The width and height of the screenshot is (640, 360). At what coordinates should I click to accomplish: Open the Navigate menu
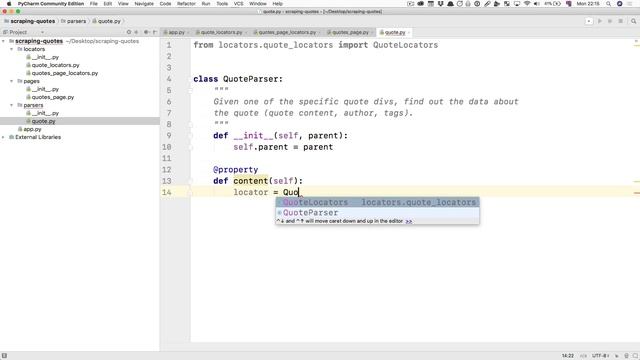pyautogui.click(x=144, y=4)
